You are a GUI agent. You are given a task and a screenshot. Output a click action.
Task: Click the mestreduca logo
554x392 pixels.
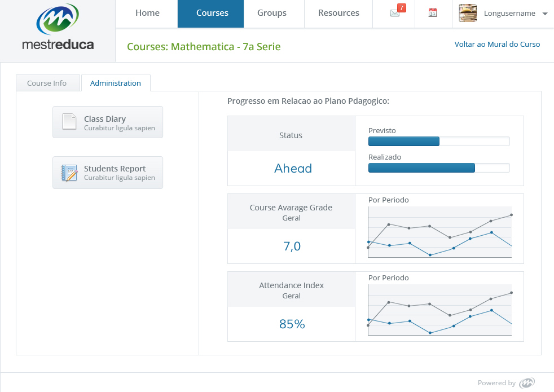[58, 28]
